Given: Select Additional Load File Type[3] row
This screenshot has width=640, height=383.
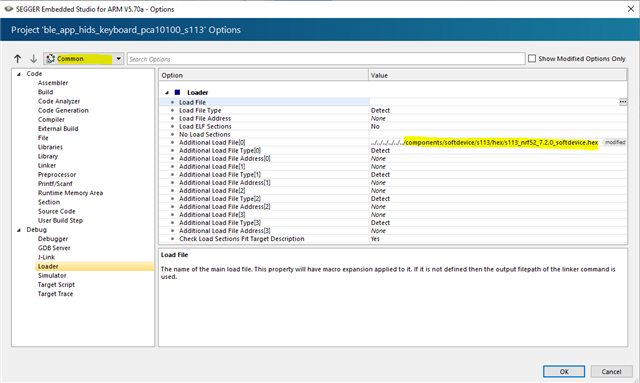Looking at the screenshot, I should [393, 223].
